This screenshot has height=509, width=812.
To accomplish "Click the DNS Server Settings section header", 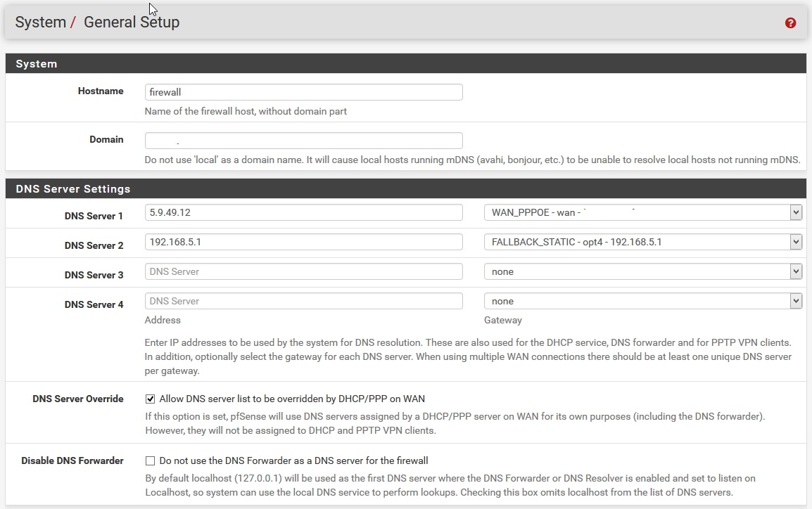I will click(73, 189).
